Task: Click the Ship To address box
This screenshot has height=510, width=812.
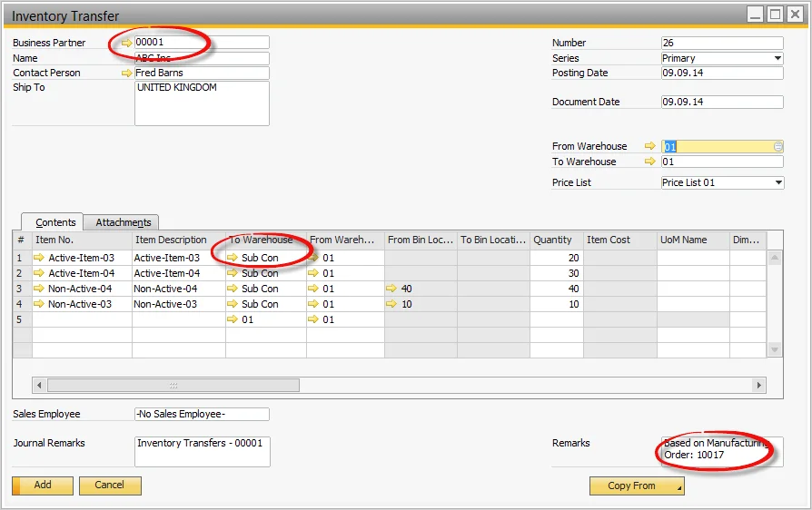Action: click(x=202, y=103)
